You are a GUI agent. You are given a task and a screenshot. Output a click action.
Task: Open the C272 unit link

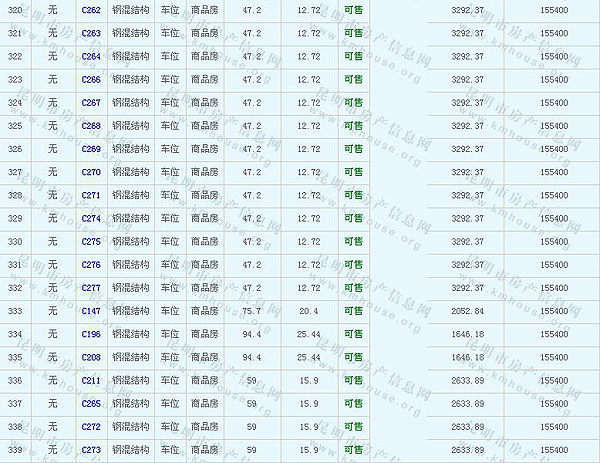pos(91,426)
